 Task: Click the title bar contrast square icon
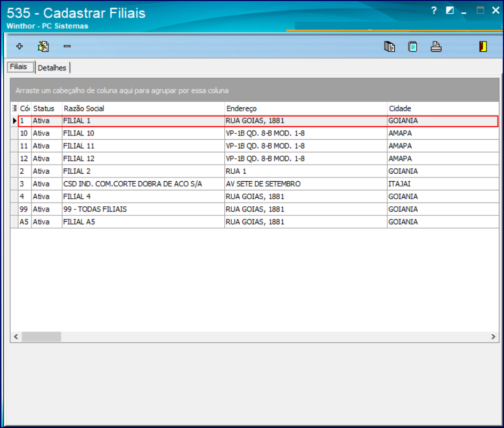tap(450, 11)
